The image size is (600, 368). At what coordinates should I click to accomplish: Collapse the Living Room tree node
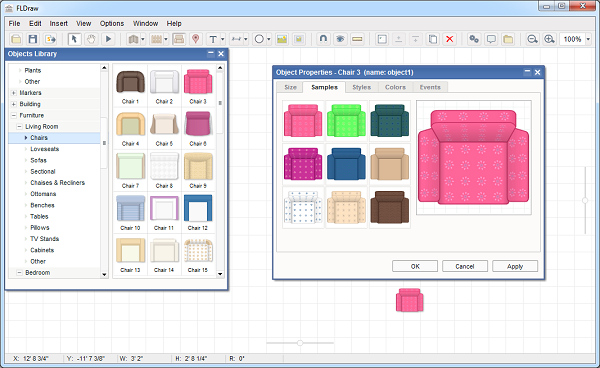pos(19,127)
